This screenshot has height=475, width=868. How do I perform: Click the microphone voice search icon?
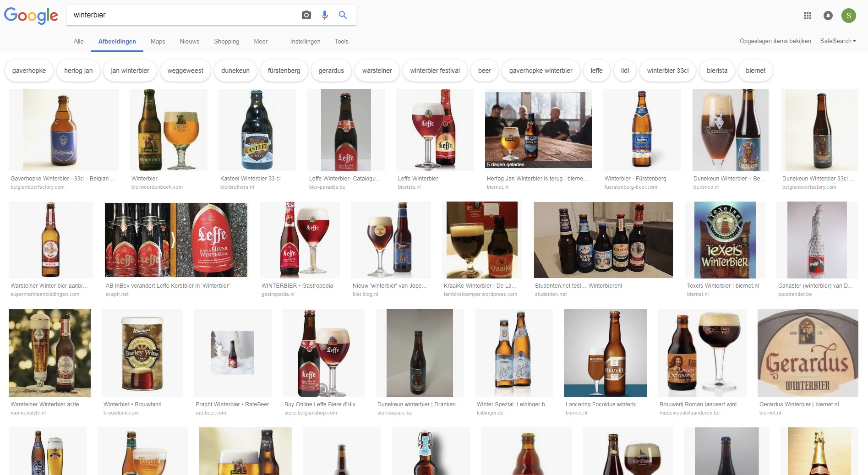tap(325, 15)
